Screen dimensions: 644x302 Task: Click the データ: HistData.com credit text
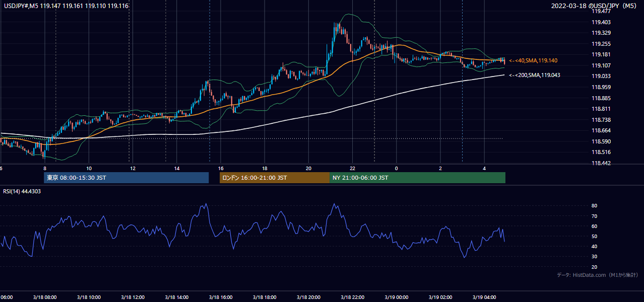click(597, 275)
